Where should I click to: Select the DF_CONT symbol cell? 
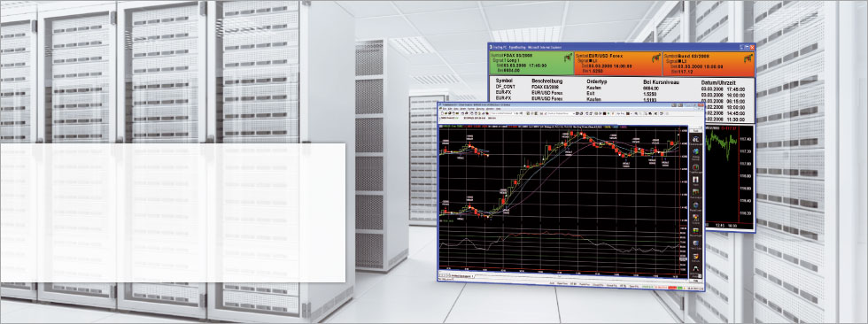pyautogui.click(x=507, y=88)
